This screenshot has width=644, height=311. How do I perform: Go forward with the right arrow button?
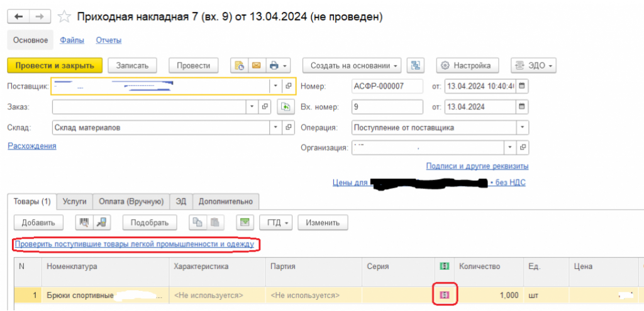click(40, 16)
